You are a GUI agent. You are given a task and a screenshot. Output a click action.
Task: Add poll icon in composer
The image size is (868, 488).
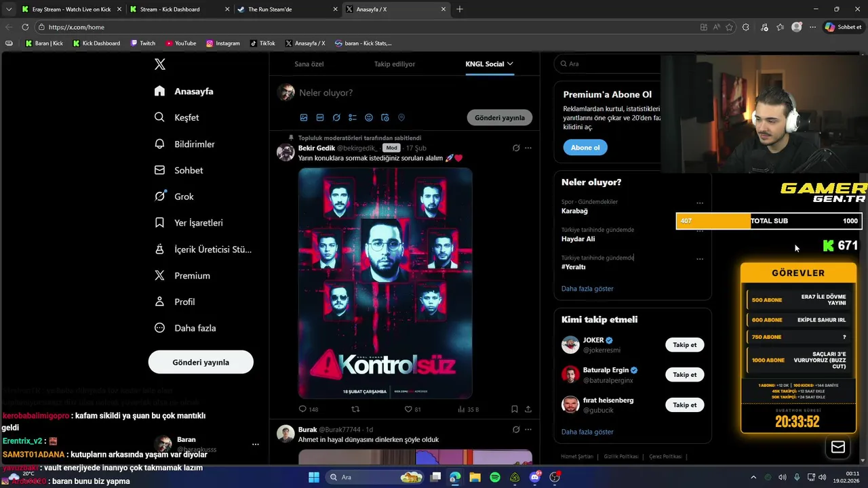pos(353,117)
